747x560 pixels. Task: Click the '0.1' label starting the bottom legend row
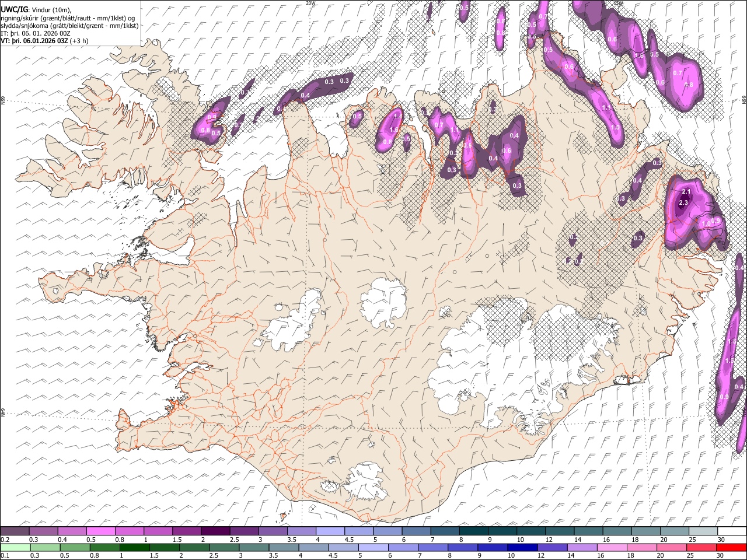coord(5,555)
